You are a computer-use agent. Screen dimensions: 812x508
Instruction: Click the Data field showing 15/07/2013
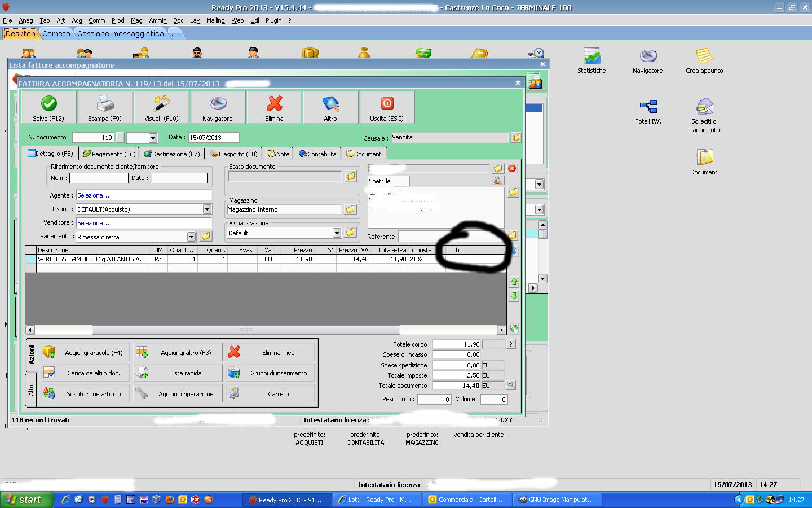tap(213, 138)
